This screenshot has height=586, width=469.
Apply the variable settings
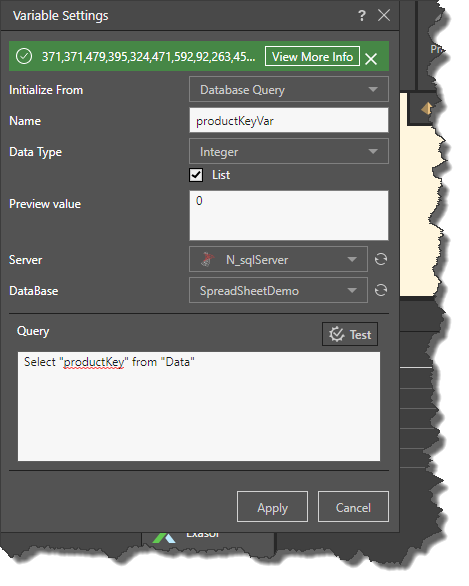click(x=272, y=507)
